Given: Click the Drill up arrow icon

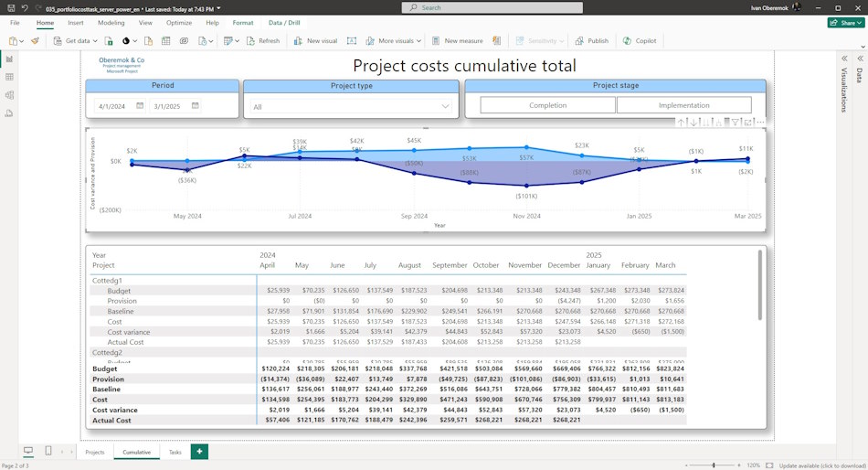Looking at the screenshot, I should [x=681, y=123].
